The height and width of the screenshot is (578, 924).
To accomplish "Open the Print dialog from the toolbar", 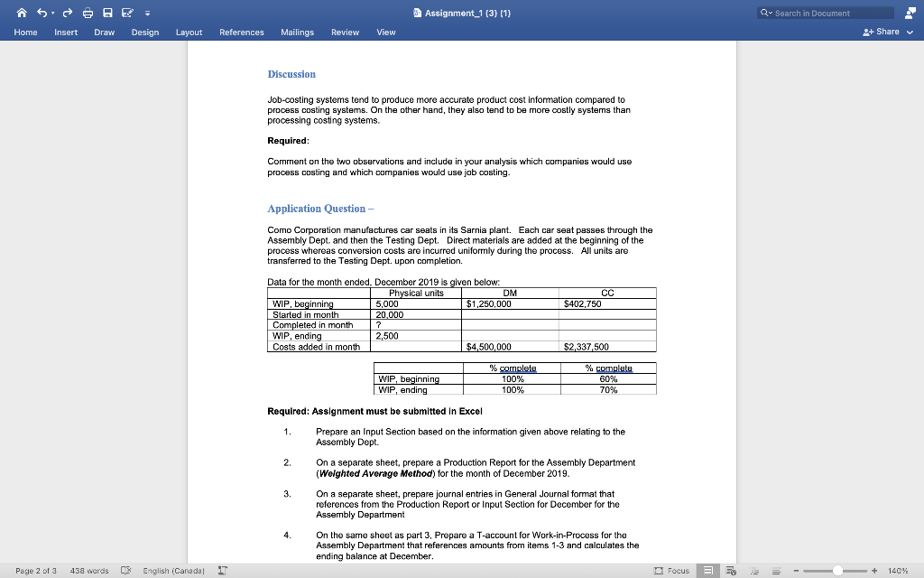I will [88, 13].
